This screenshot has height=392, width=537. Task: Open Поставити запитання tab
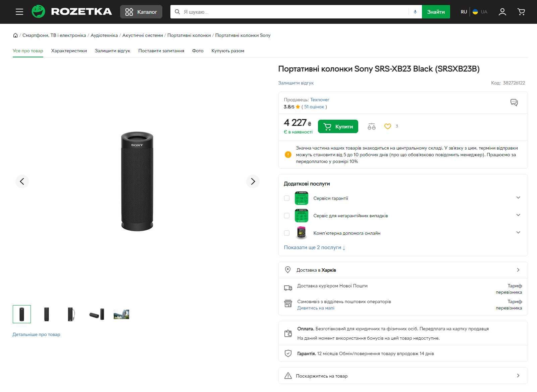coord(161,51)
